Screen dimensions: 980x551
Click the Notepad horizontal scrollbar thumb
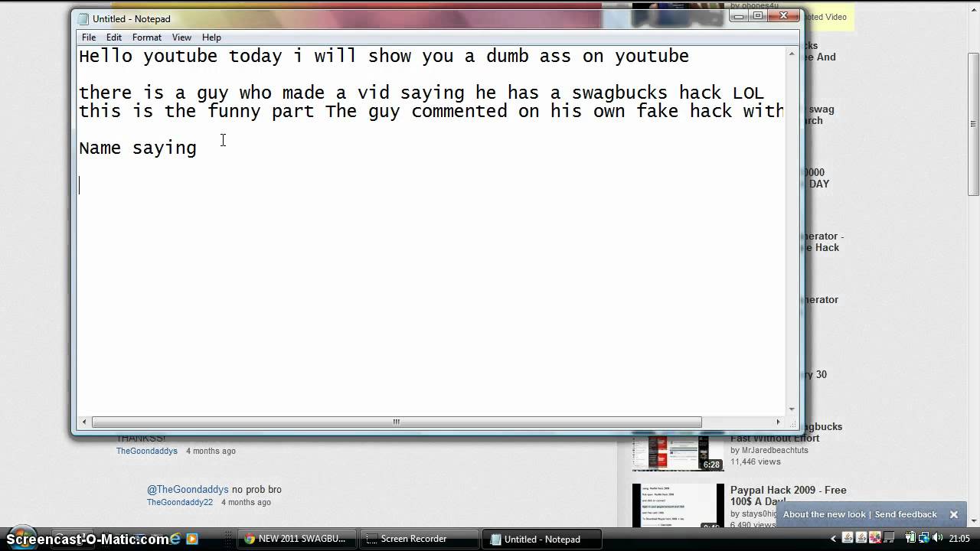click(397, 422)
